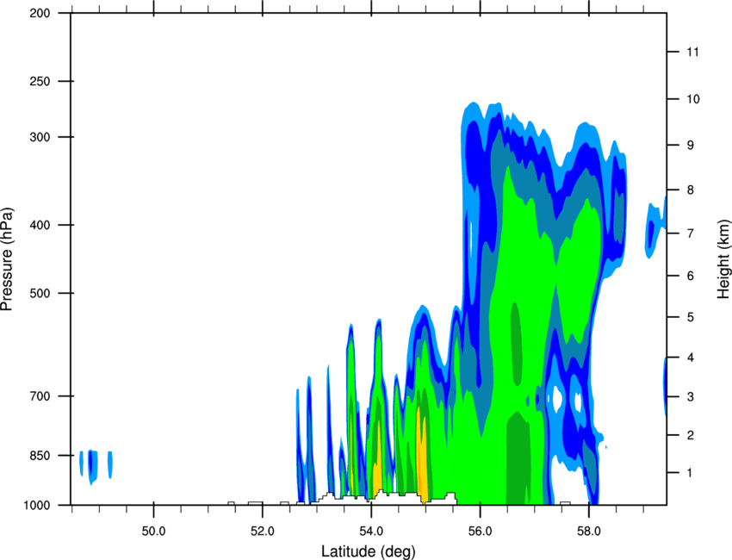Screen dimensions: 732x560
Task: Click the 5 km height label
Action: coord(690,318)
